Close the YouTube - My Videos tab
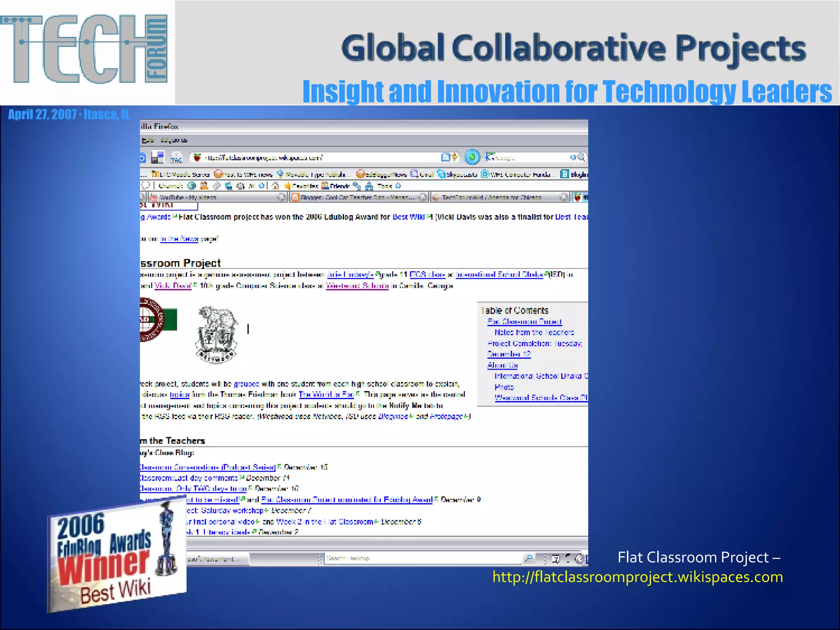The height and width of the screenshot is (630, 840). [281, 197]
